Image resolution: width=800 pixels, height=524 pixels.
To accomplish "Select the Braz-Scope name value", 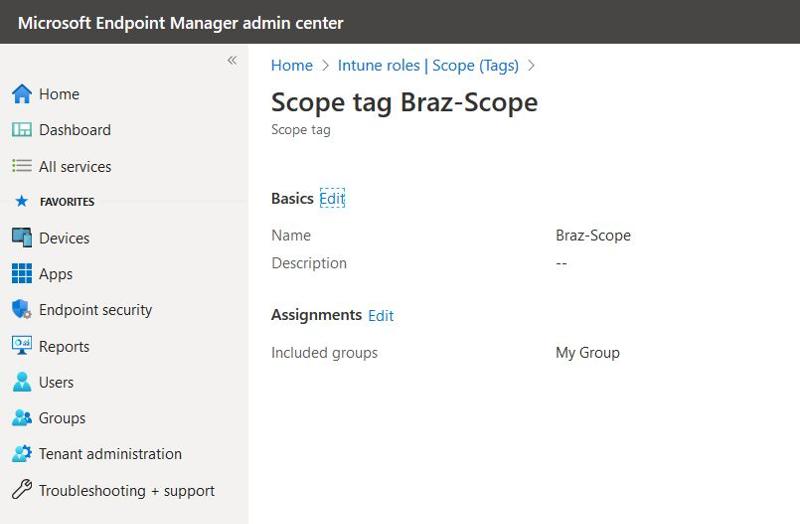I will point(593,235).
